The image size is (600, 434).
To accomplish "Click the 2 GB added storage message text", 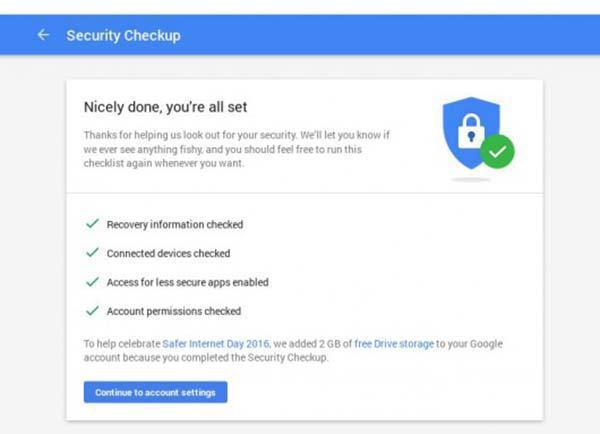I will pos(293,351).
